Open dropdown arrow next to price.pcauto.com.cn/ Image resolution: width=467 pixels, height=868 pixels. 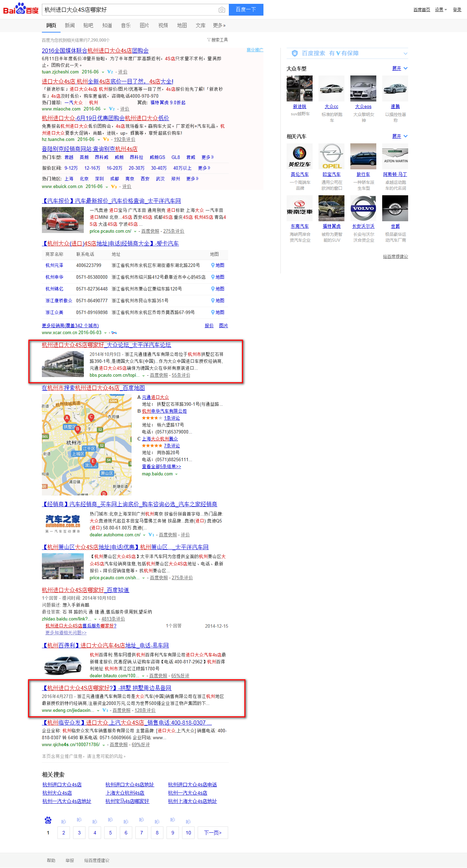pyautogui.click(x=135, y=231)
